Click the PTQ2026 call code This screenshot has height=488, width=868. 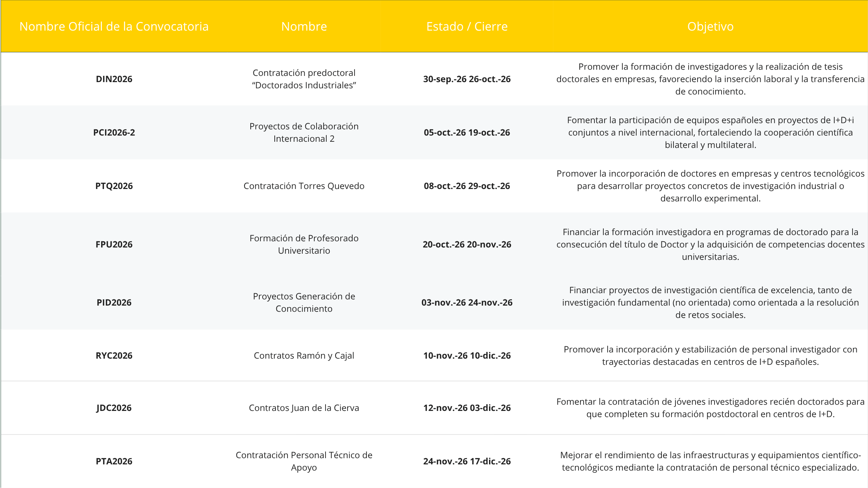[114, 186]
